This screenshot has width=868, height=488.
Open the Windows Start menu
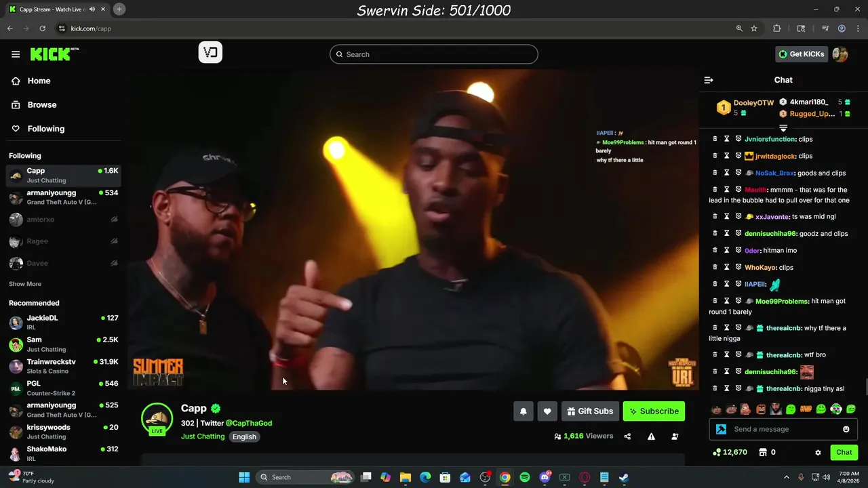(244, 477)
